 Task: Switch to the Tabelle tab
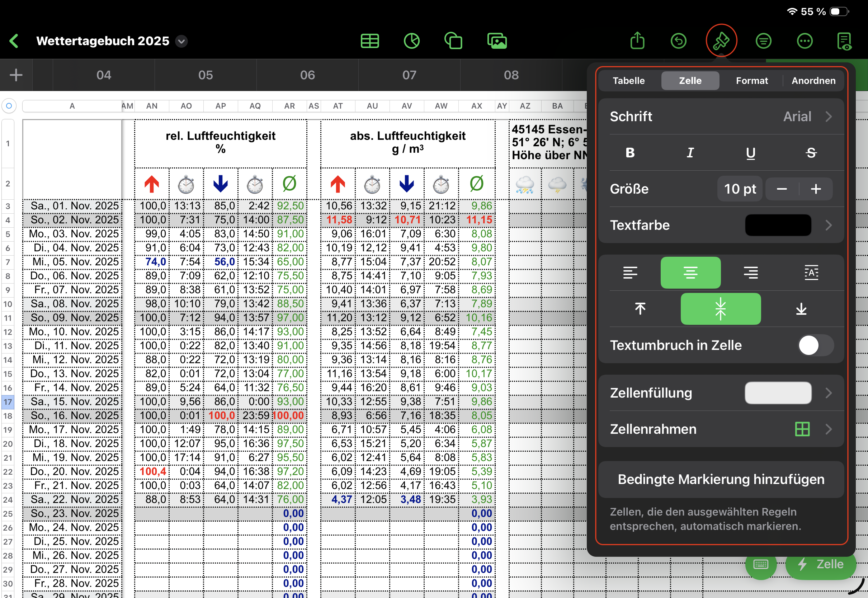[628, 81]
